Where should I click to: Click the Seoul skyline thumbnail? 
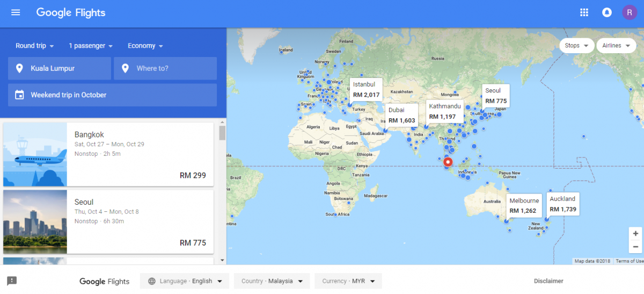(35, 221)
